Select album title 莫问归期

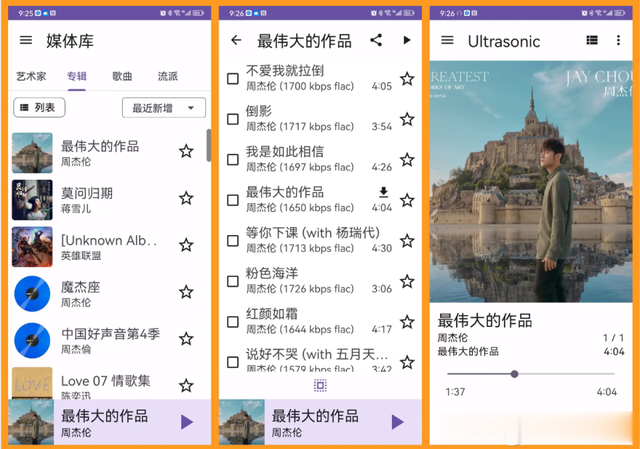[x=87, y=193]
